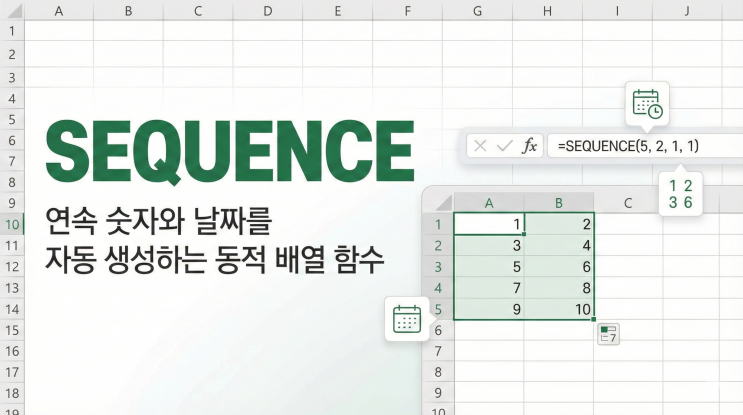
Task: Select row 16 header in background sheet
Action: click(12, 351)
